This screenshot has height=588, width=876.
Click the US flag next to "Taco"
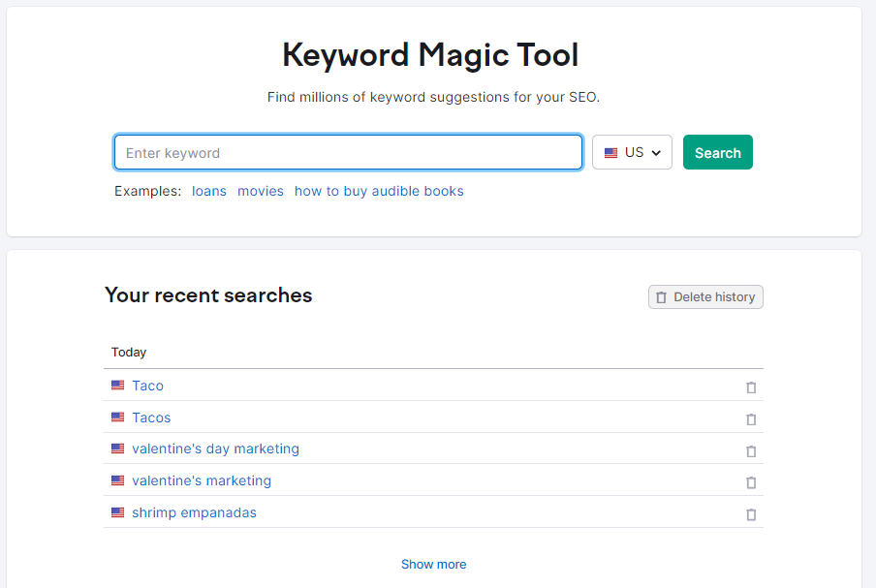[x=117, y=386]
